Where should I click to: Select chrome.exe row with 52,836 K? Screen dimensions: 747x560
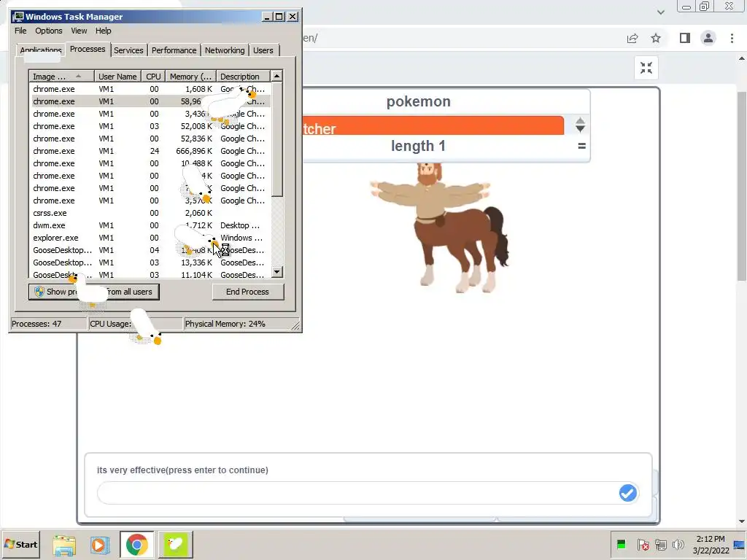[149, 139]
